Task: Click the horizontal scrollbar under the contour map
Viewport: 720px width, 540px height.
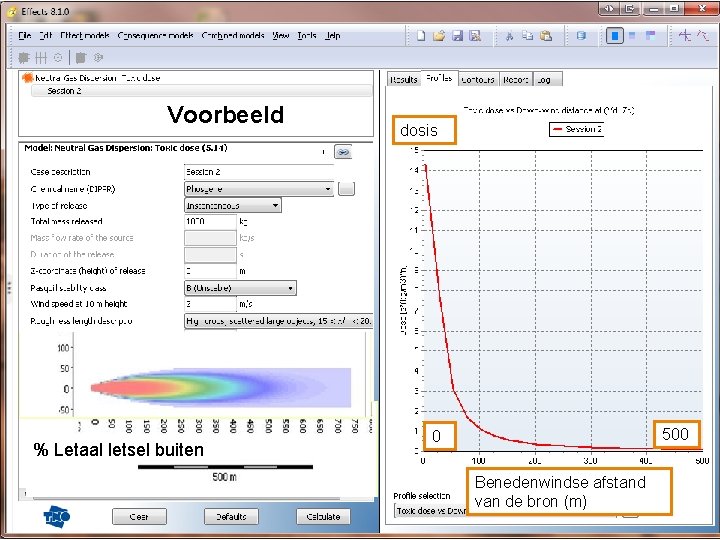Action: point(186,499)
